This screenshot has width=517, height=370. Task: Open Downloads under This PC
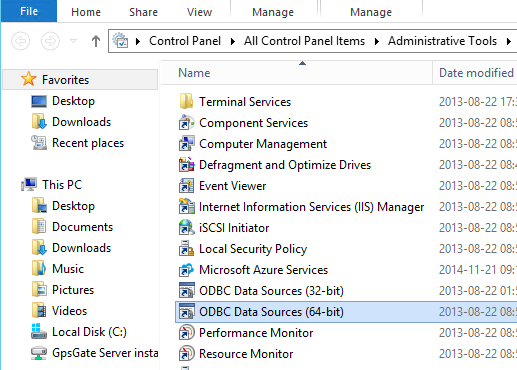(x=81, y=248)
